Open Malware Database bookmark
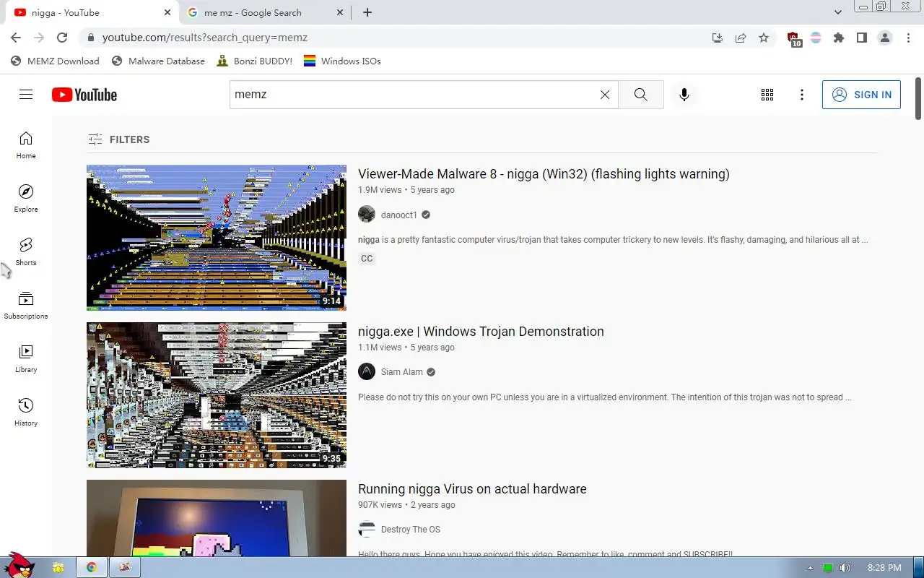 click(x=158, y=61)
